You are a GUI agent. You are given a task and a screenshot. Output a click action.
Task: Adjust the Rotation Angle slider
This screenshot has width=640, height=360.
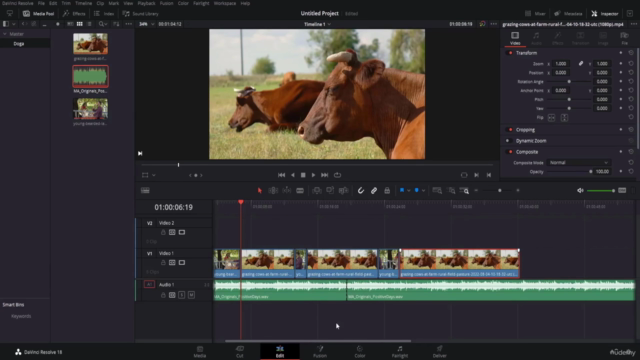[x=569, y=82]
